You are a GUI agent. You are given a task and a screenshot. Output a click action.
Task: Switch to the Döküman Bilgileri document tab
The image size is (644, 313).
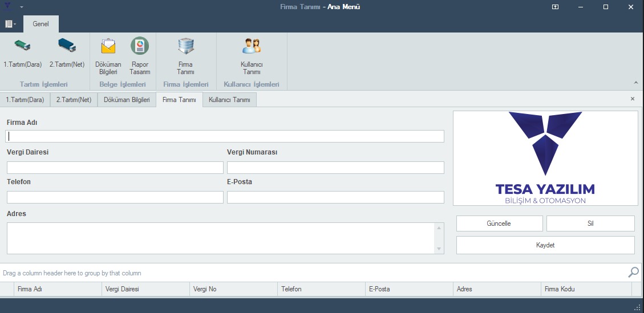coord(127,100)
